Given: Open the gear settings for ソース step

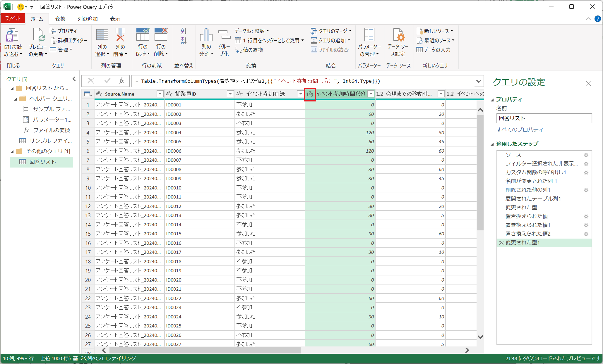Looking at the screenshot, I should click(586, 155).
